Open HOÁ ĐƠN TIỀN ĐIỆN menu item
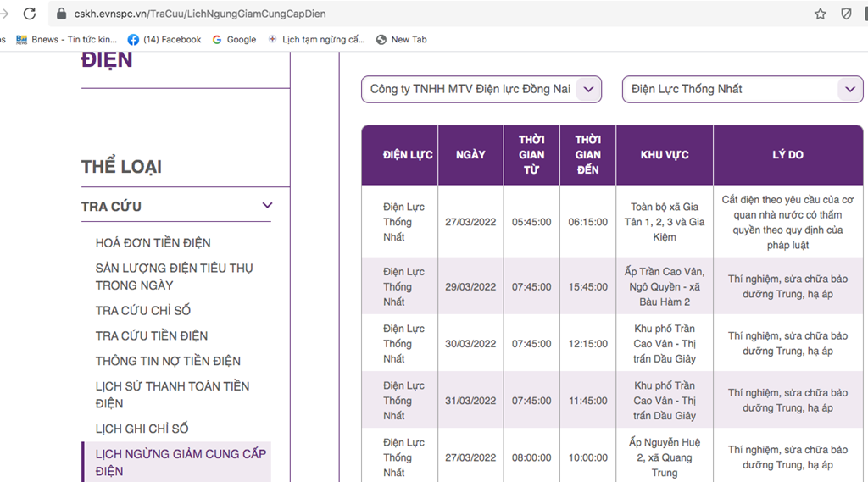The height and width of the screenshot is (482, 868). click(x=153, y=243)
